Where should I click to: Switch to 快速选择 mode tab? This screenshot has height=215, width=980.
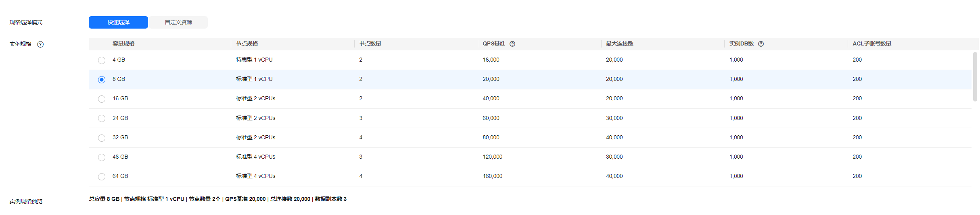[118, 22]
